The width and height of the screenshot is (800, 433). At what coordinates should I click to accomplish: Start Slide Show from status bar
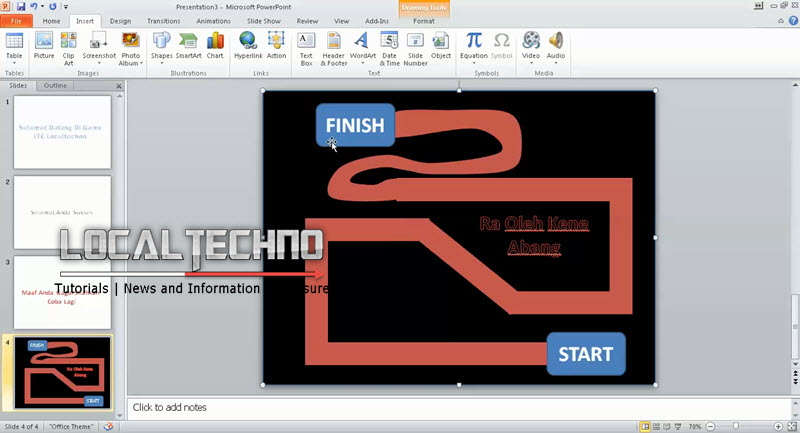[x=678, y=426]
